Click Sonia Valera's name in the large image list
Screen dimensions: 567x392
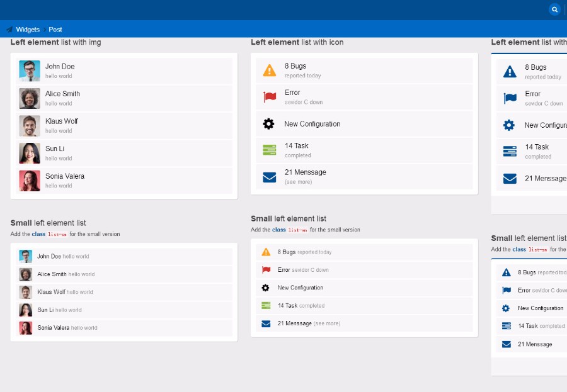coord(64,176)
